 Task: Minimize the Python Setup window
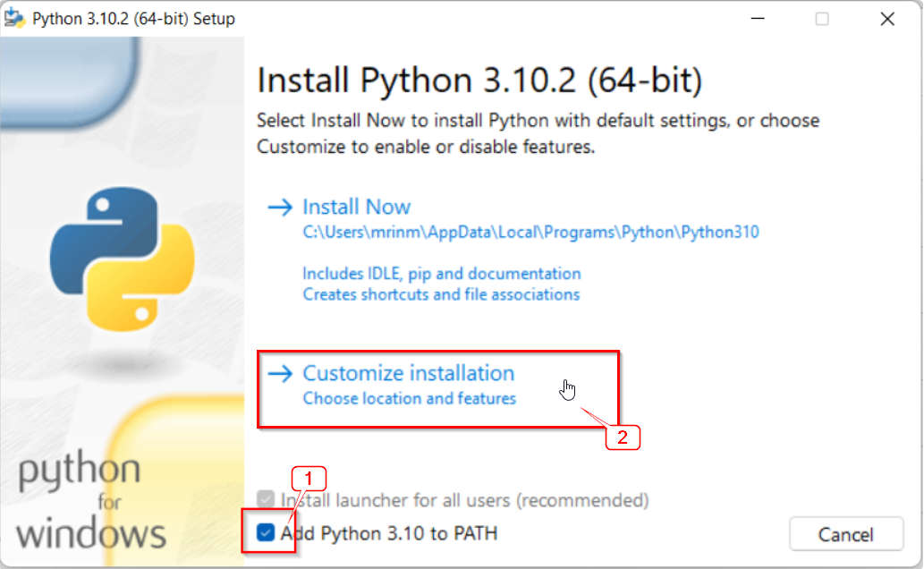[757, 19]
